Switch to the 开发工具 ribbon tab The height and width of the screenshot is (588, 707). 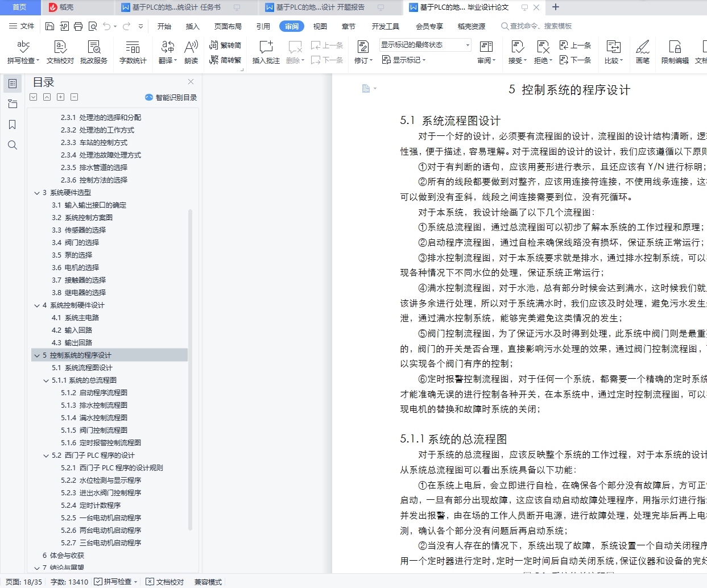[386, 26]
